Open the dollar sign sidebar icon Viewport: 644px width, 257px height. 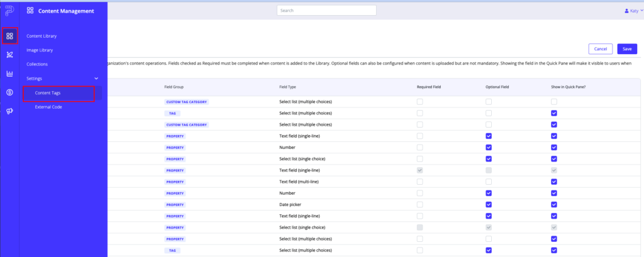tap(10, 92)
